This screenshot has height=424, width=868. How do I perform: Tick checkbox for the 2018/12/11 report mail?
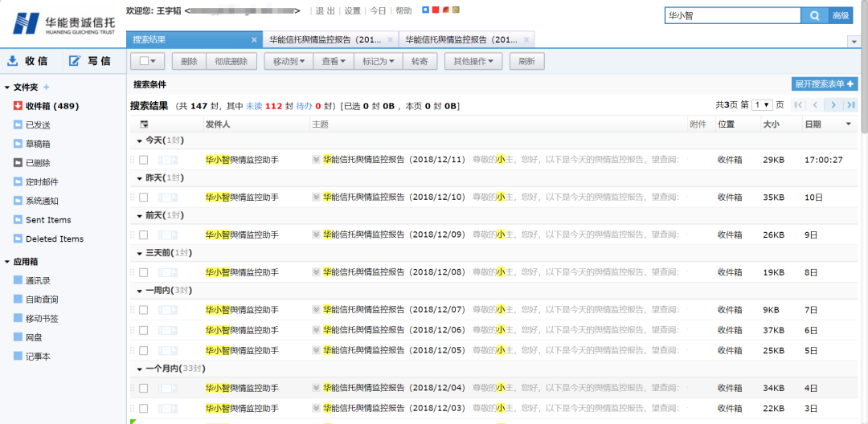[x=143, y=160]
